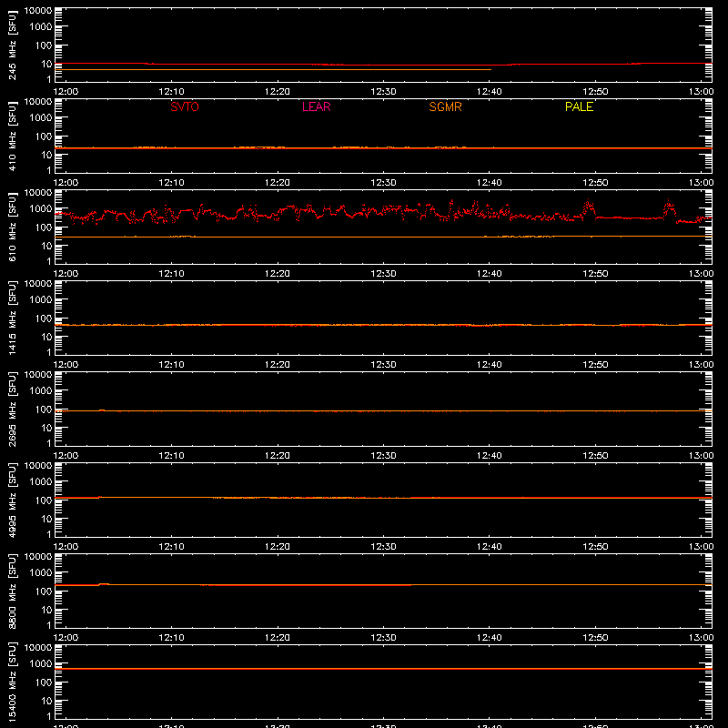This screenshot has height=728, width=728.
Task: Click the 12:40 tick label under 245 MHz plot
Action: pos(489,92)
